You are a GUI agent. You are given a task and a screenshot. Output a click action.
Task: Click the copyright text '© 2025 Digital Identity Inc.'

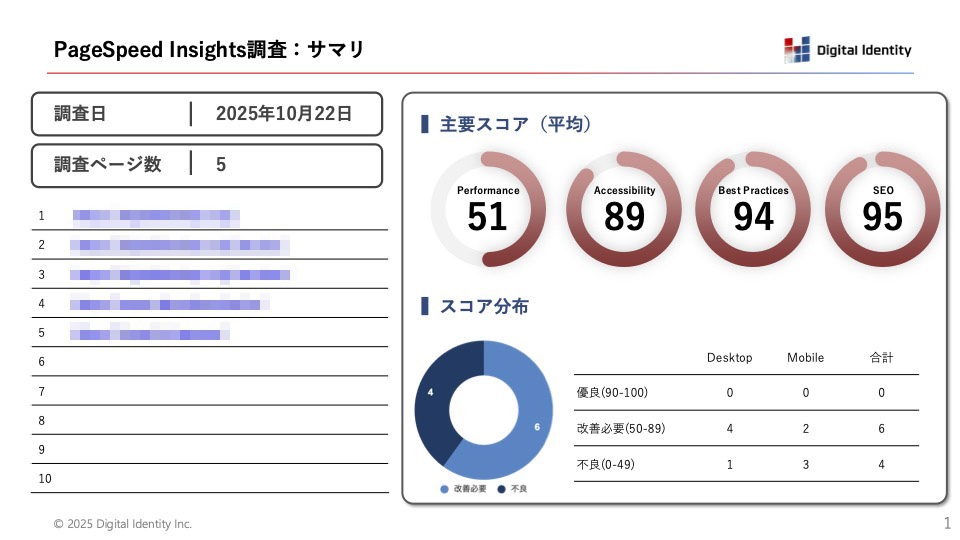click(x=122, y=524)
